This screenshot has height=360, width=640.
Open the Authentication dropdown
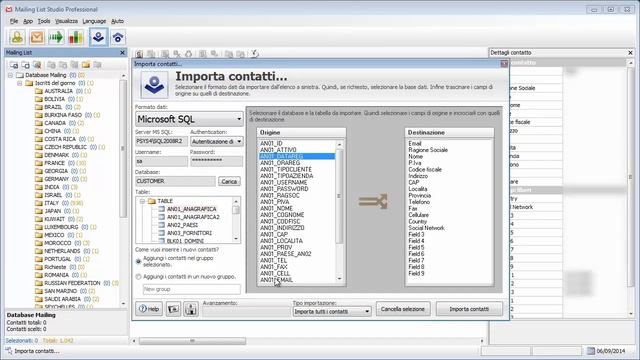click(x=239, y=142)
